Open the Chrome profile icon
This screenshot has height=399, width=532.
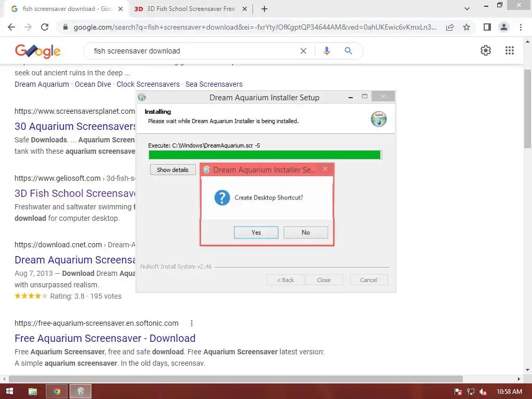504,27
